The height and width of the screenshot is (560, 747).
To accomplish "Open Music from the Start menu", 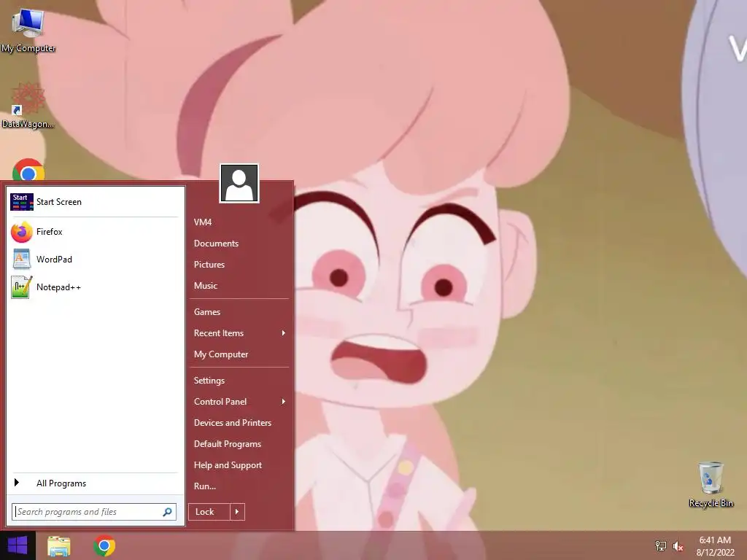I will point(239,286).
